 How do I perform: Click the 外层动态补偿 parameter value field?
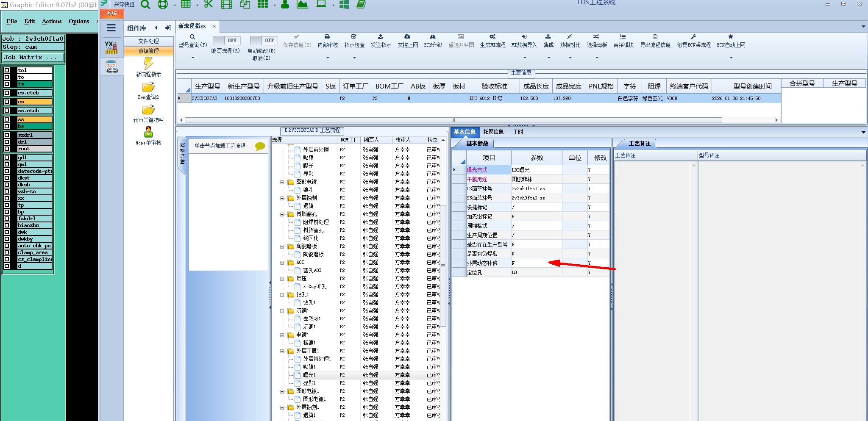(537, 263)
